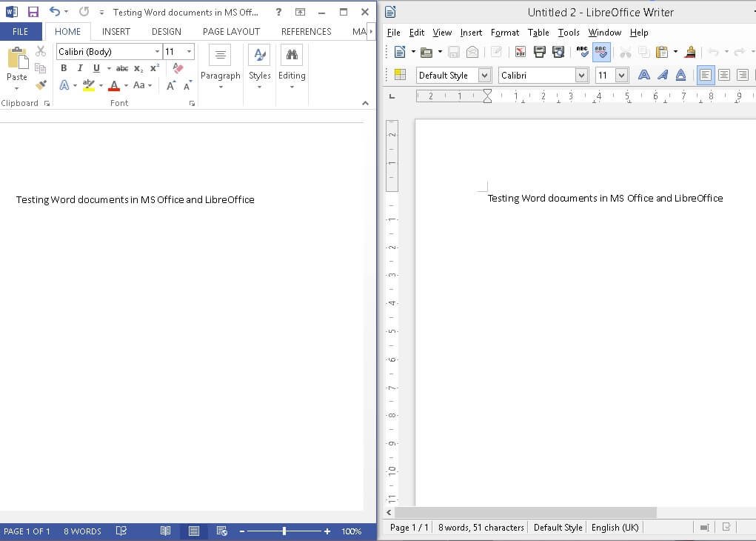The width and height of the screenshot is (756, 541).
Task: Select the Format Painter brush in Word
Action: (41, 85)
